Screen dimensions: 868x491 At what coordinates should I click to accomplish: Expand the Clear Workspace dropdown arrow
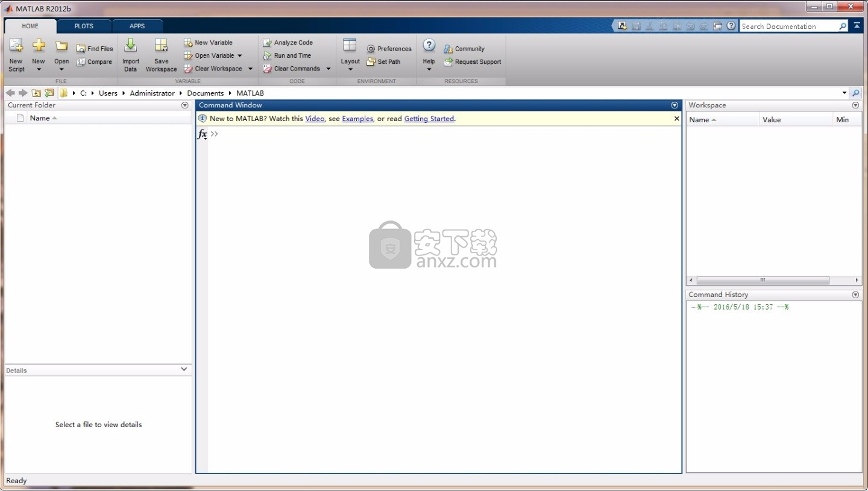click(x=250, y=69)
